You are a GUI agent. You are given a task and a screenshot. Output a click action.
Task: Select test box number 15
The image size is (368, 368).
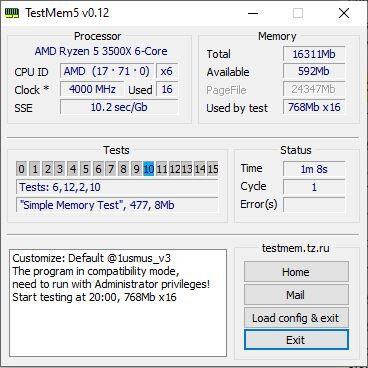(213, 169)
